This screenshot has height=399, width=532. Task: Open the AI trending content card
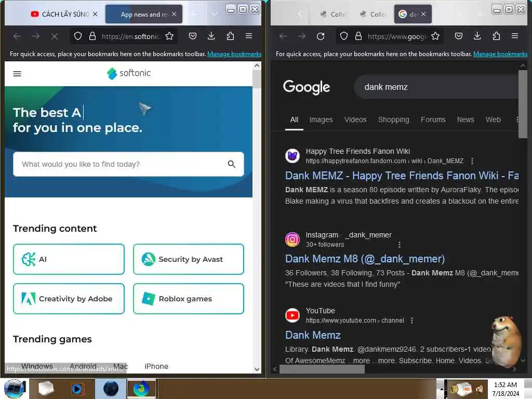(69, 259)
